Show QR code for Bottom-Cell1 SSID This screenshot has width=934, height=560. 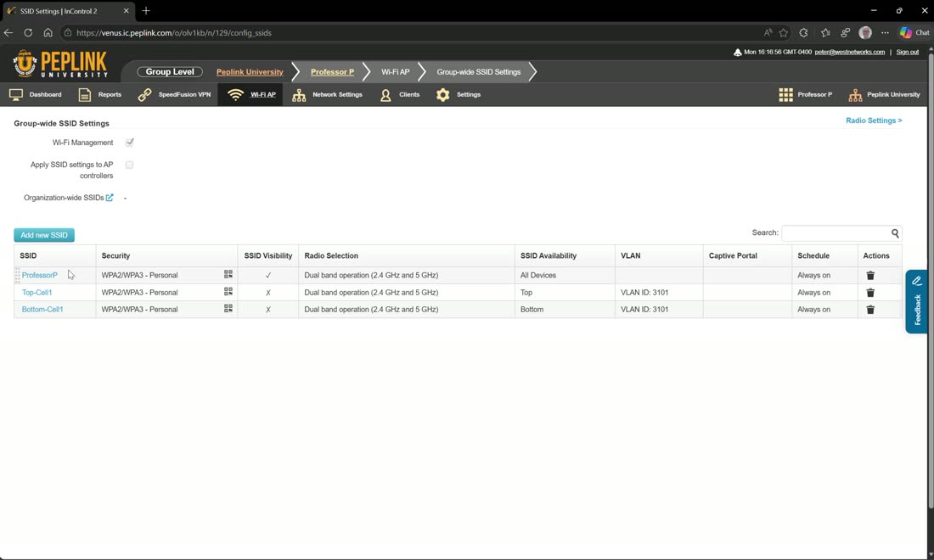coord(228,308)
